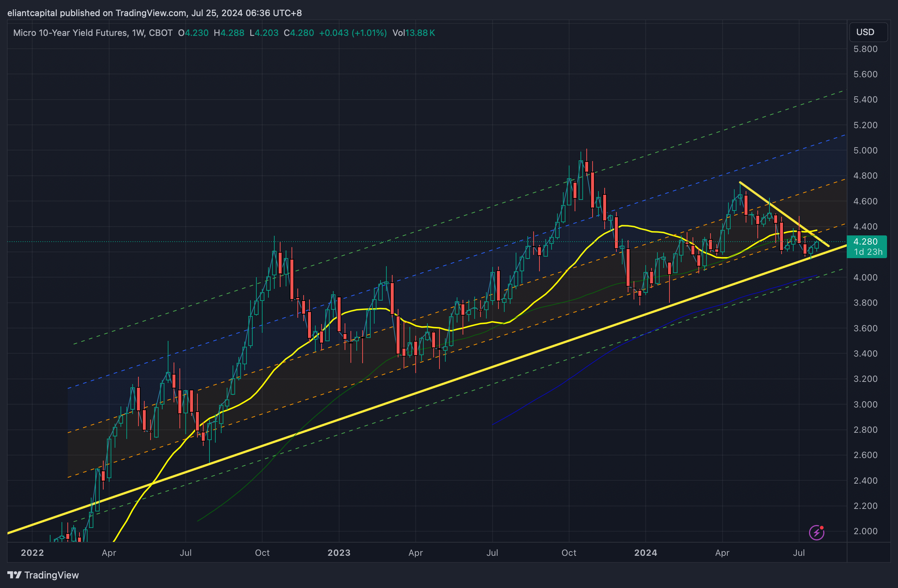Open the USD currency selector
Viewport: 898px width, 588px height.
[869, 33]
